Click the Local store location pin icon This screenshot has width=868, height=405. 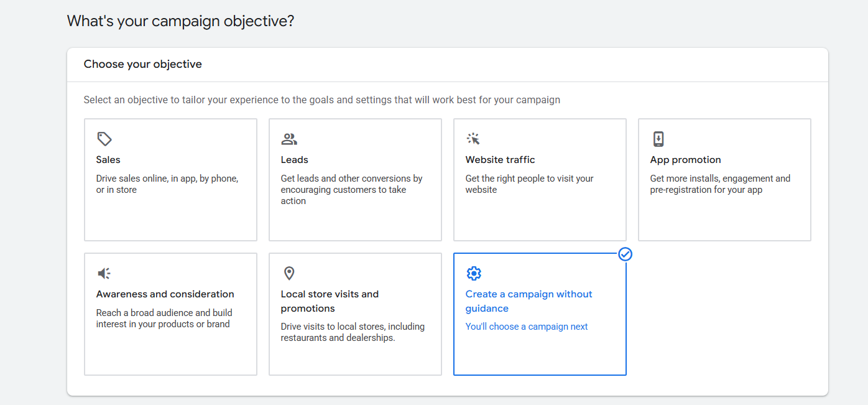tap(289, 273)
